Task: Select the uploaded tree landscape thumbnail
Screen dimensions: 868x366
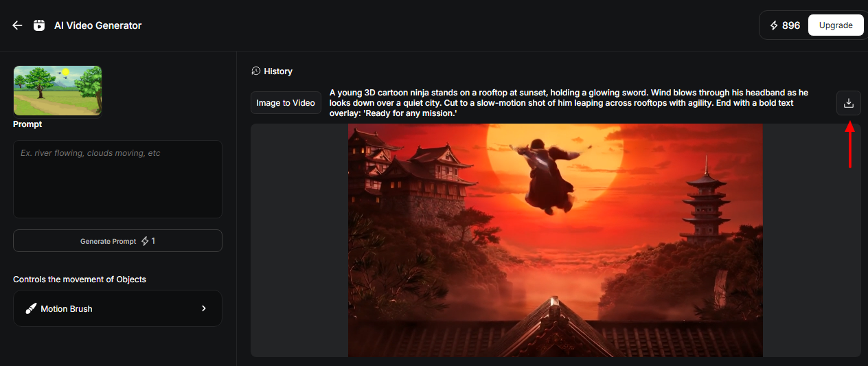Action: (58, 90)
